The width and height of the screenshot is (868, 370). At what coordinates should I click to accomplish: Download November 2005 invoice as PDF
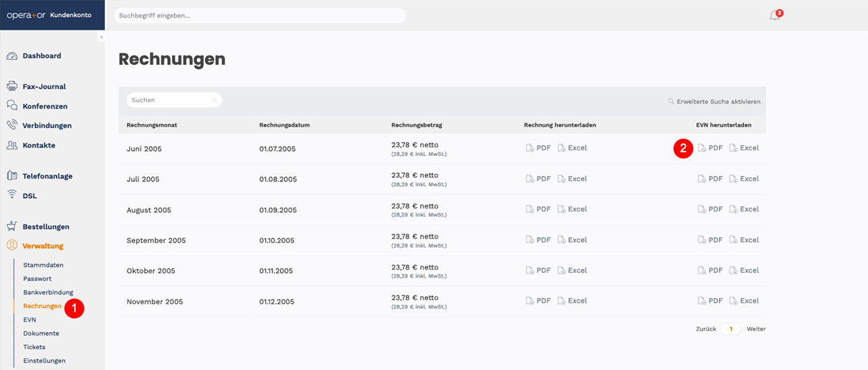(x=538, y=301)
